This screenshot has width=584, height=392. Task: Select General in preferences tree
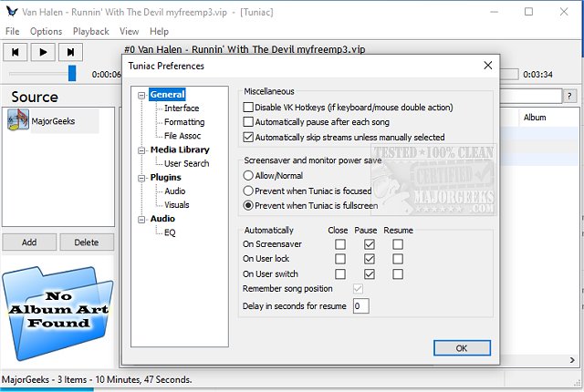click(167, 95)
